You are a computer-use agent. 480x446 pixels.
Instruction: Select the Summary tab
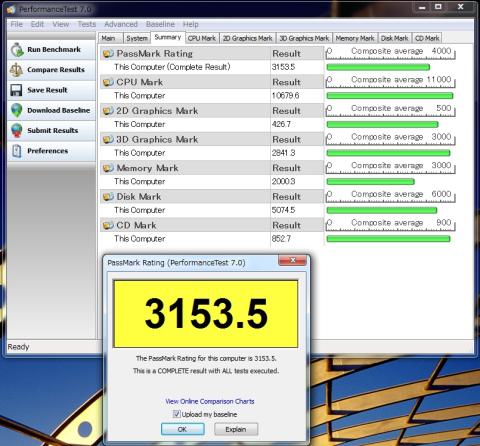pos(168,37)
